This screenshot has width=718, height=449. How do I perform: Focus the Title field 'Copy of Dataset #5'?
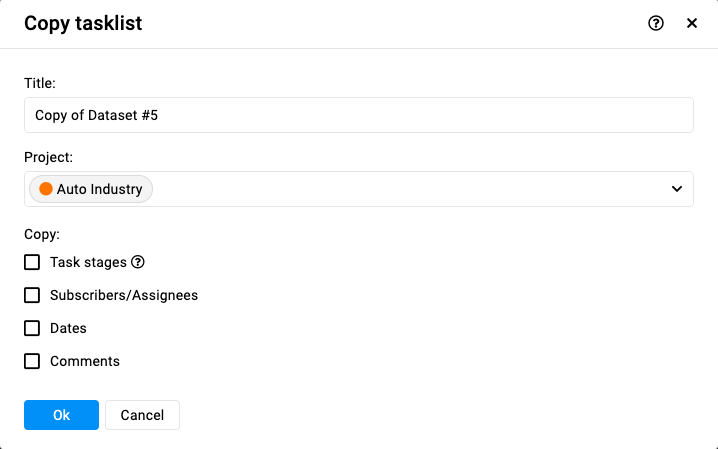[359, 115]
